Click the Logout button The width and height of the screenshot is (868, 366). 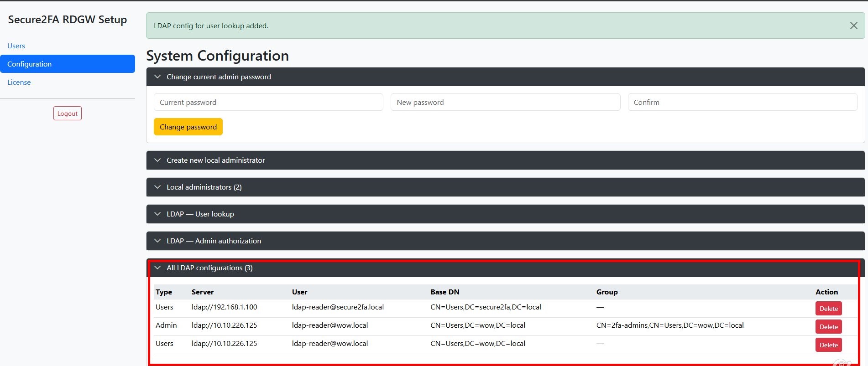68,113
